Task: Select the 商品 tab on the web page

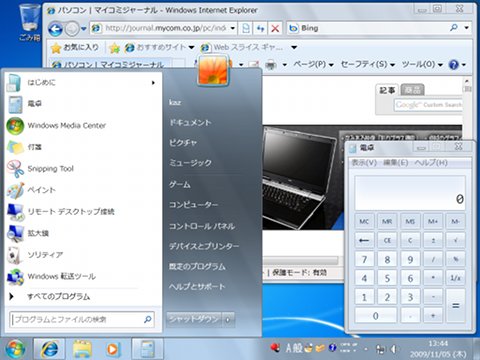Action: pos(412,90)
